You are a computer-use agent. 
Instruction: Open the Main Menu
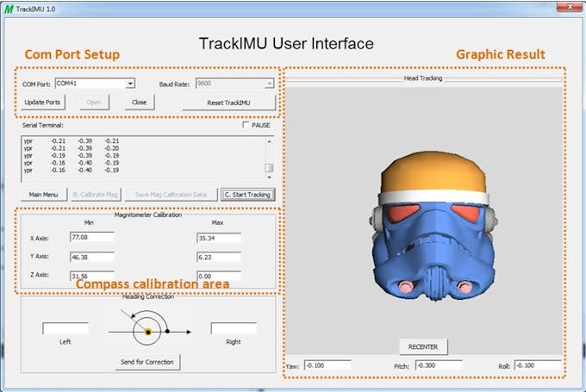(x=43, y=194)
